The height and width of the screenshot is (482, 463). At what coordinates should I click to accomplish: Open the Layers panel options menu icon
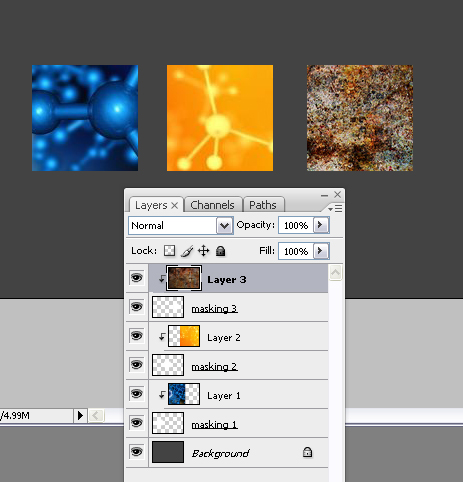point(335,209)
